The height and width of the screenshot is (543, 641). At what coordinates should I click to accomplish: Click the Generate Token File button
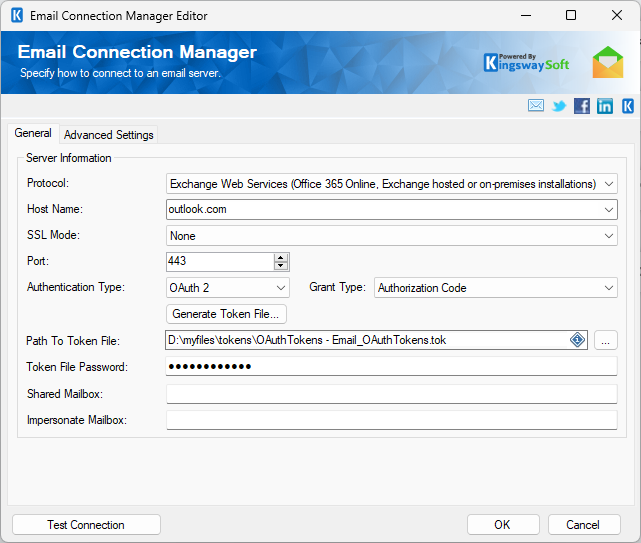tap(227, 314)
